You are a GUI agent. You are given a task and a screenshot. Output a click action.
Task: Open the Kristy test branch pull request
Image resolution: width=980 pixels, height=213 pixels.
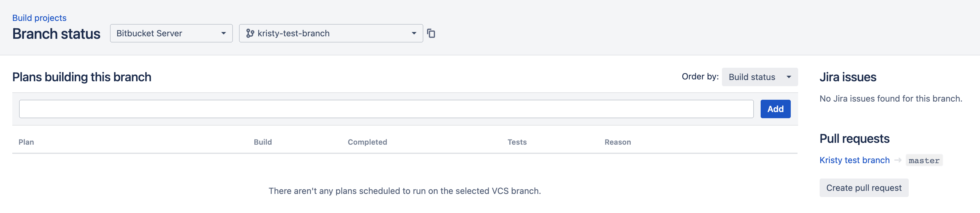point(854,160)
